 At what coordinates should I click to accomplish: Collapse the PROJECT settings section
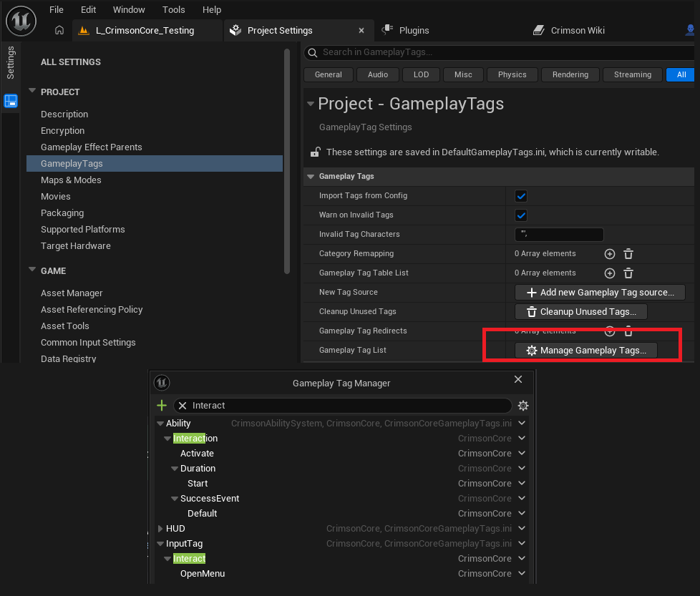[32, 91]
